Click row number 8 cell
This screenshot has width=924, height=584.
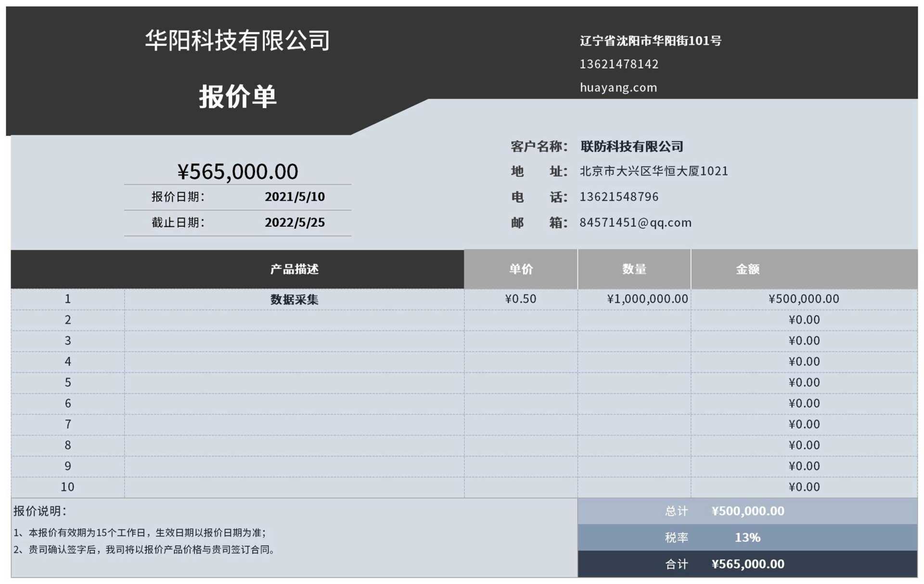[68, 445]
